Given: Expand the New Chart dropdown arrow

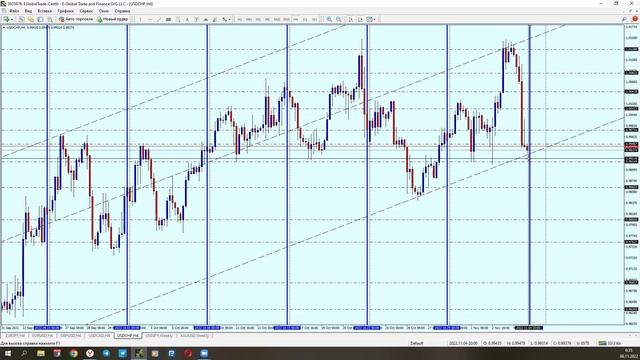Looking at the screenshot, I should click(12, 19).
